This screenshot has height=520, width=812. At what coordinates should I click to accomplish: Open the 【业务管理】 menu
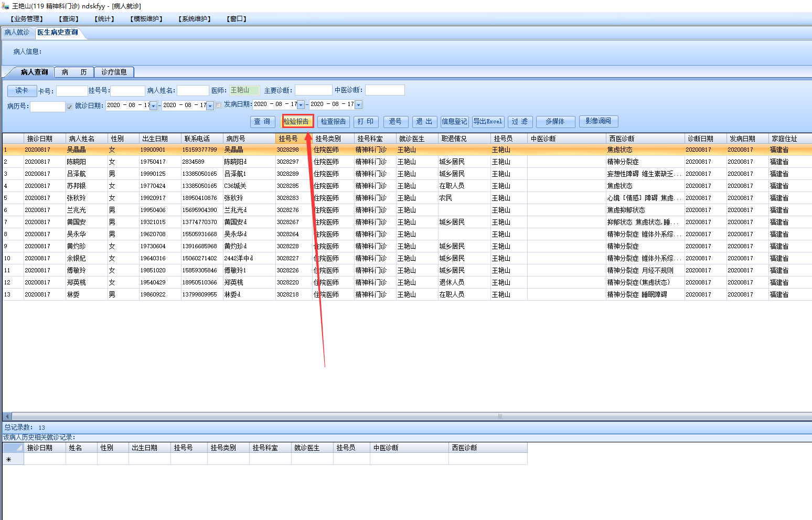click(27, 19)
